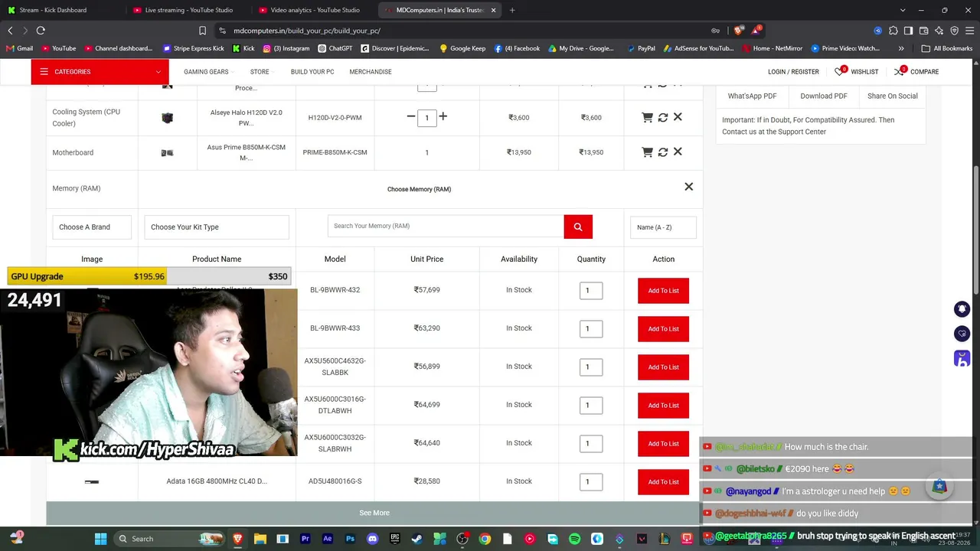Open the Compare shuffle icon
The width and height of the screenshot is (980, 551).
tap(900, 71)
